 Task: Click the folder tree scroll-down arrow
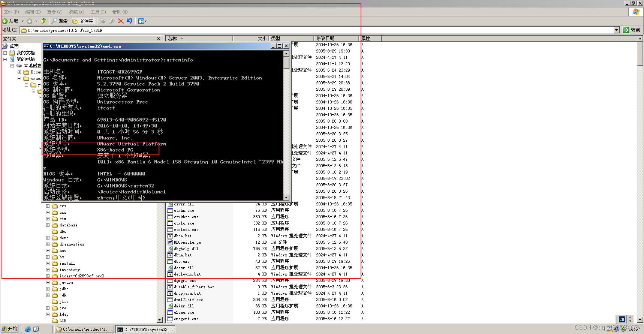[160, 320]
